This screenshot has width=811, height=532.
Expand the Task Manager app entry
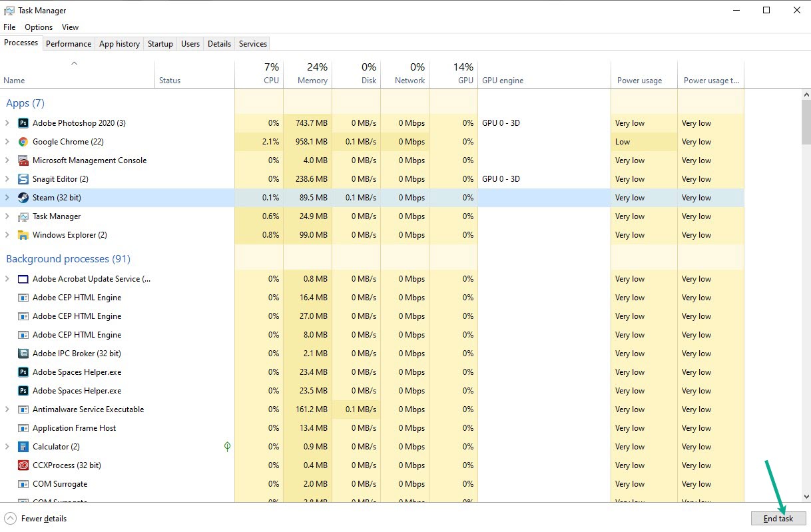tap(7, 216)
